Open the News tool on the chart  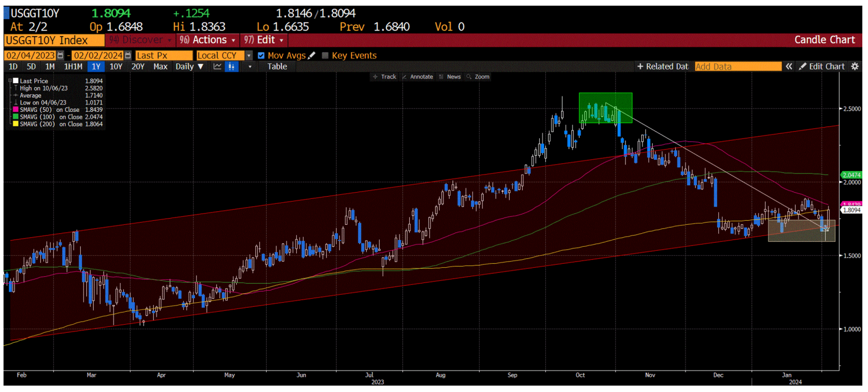coord(453,77)
